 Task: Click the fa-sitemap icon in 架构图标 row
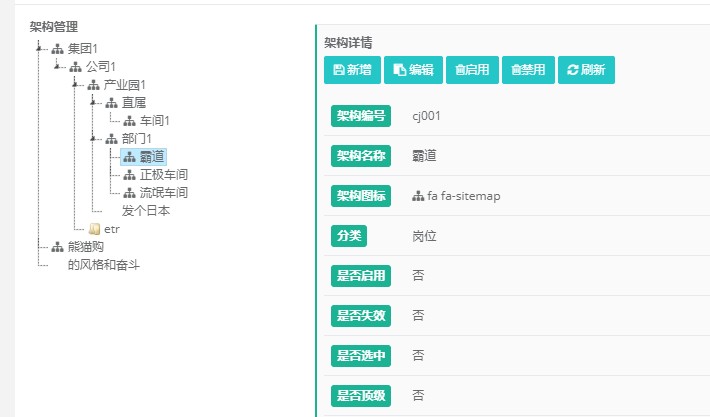coord(418,196)
